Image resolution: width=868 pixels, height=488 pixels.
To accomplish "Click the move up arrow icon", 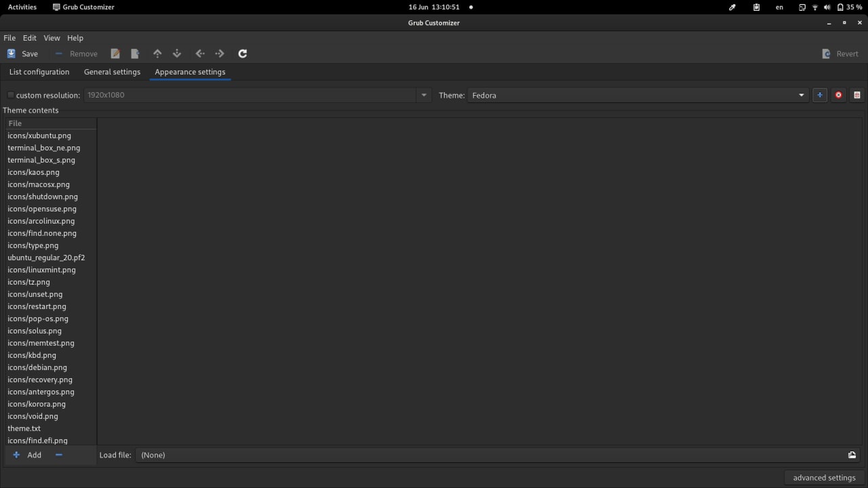I will coord(157,54).
